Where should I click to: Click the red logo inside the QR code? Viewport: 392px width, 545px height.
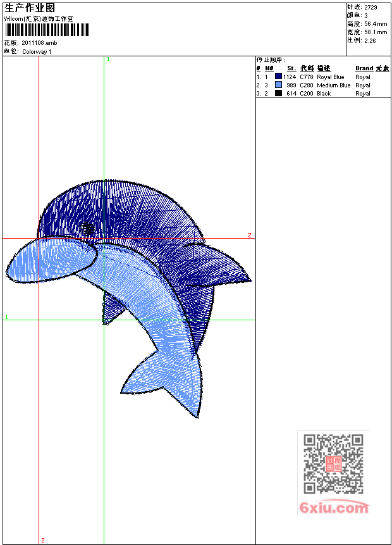click(333, 463)
